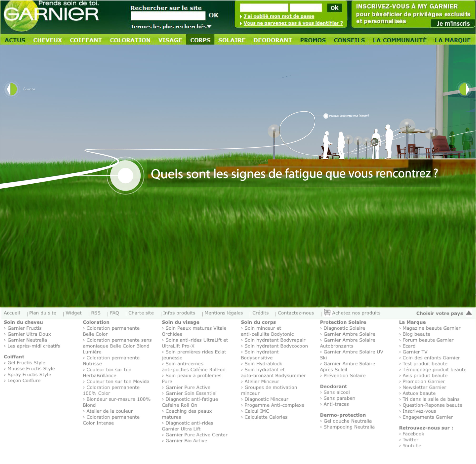The height and width of the screenshot is (464, 476).
Task: Open 'Blog beaute' link
Action: 416,334
